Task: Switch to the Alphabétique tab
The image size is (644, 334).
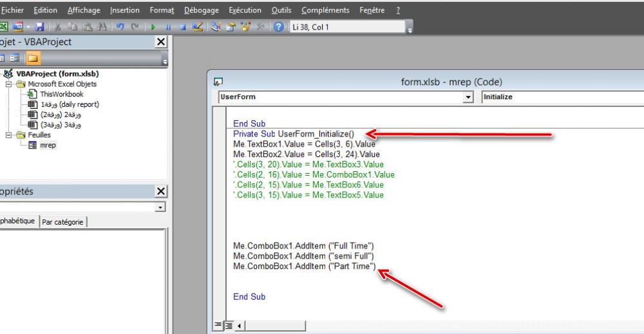Action: pos(17,221)
